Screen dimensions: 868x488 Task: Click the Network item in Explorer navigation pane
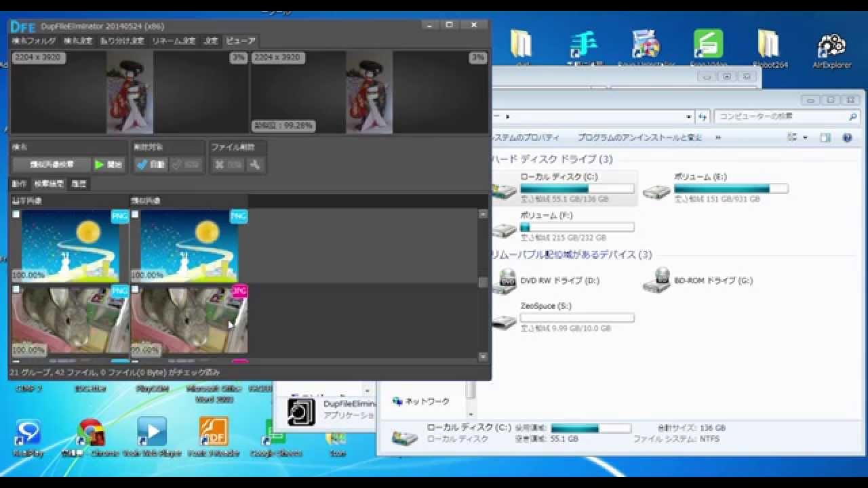[421, 401]
